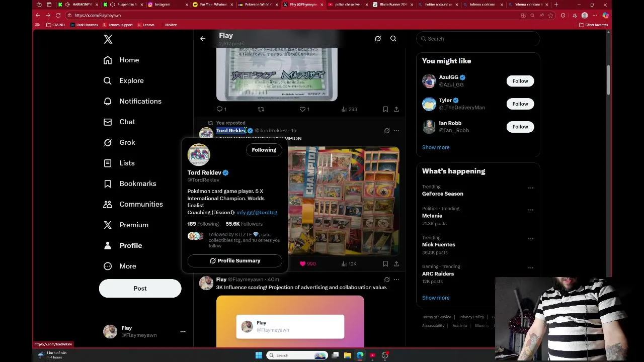
Task: Open the 55.6K Followers count
Action: click(x=244, y=224)
